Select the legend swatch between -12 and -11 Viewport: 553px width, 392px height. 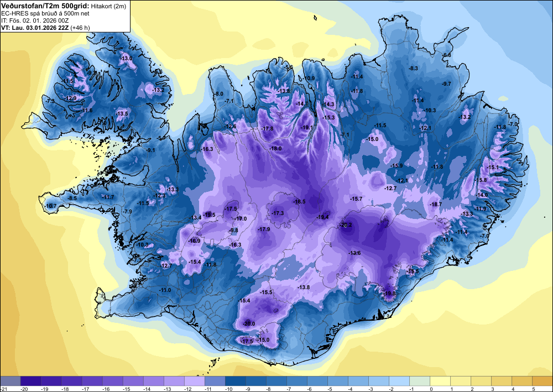[x=195, y=381]
